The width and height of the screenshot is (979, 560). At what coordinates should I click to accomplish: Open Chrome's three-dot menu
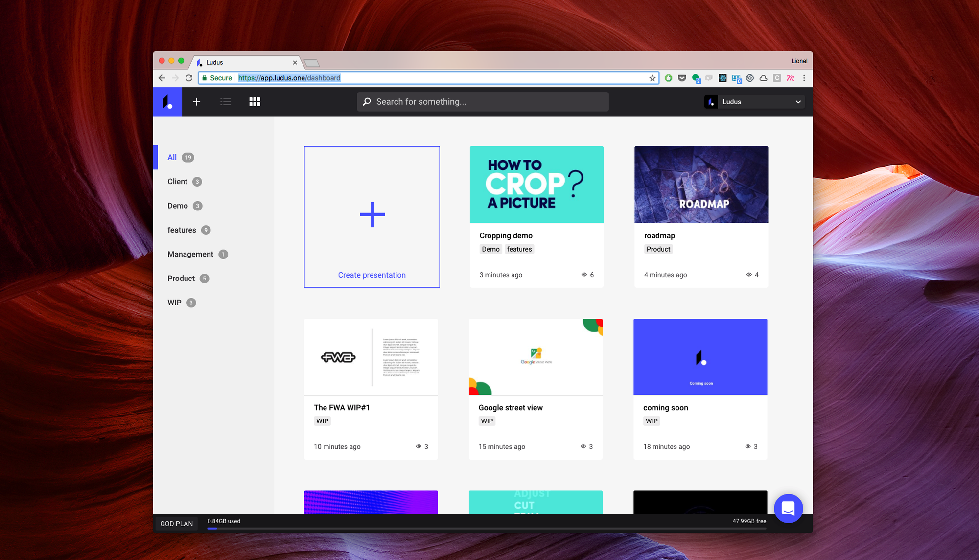tap(804, 78)
